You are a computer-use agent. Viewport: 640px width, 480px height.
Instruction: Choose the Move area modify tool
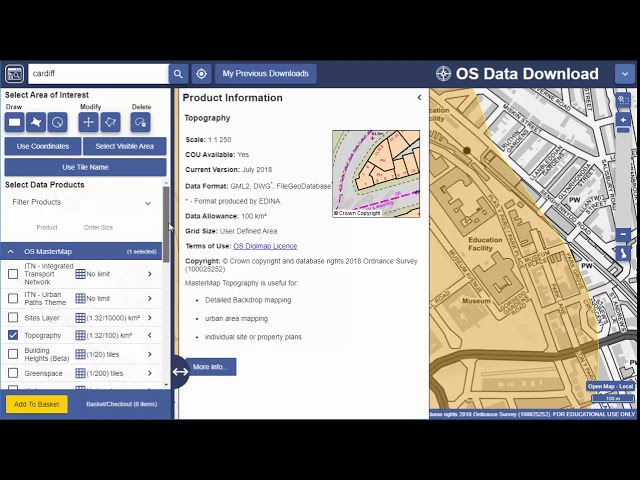(x=89, y=122)
